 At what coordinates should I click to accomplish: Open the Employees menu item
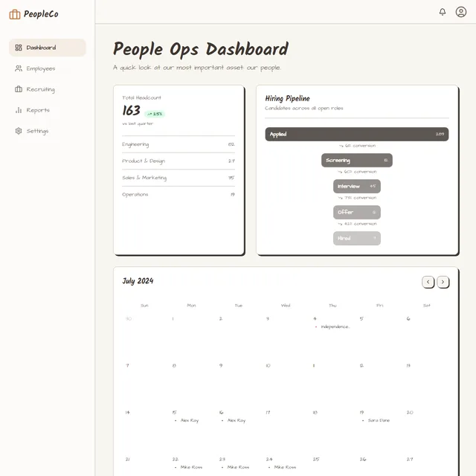(48, 68)
